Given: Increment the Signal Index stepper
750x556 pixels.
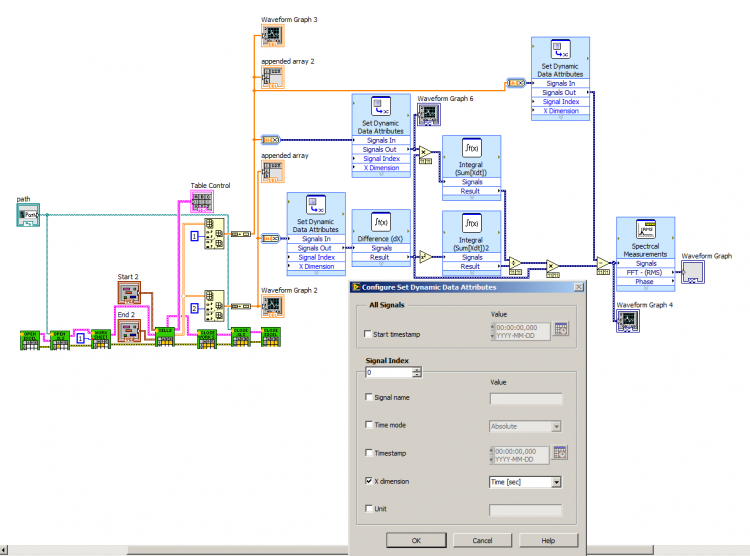Looking at the screenshot, I should coord(417,370).
